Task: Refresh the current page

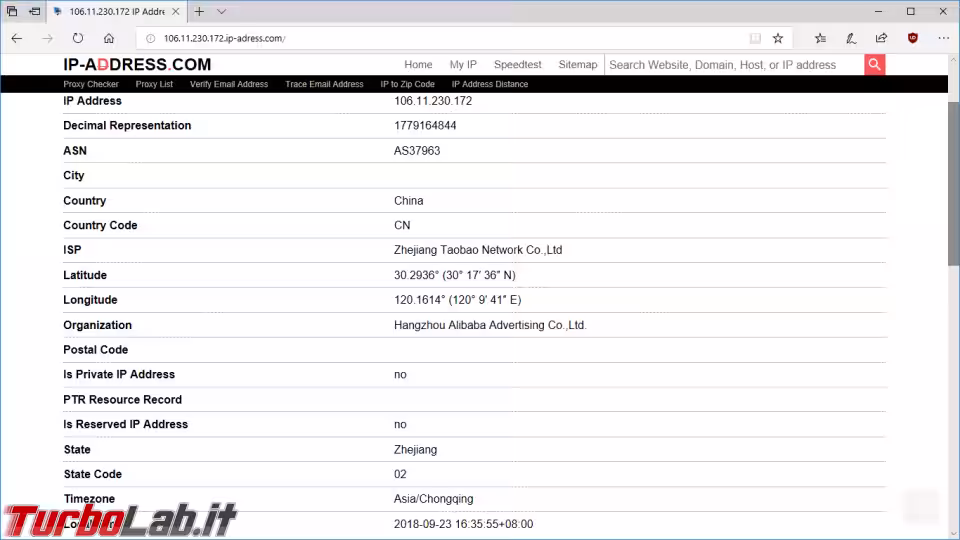Action: tap(78, 38)
